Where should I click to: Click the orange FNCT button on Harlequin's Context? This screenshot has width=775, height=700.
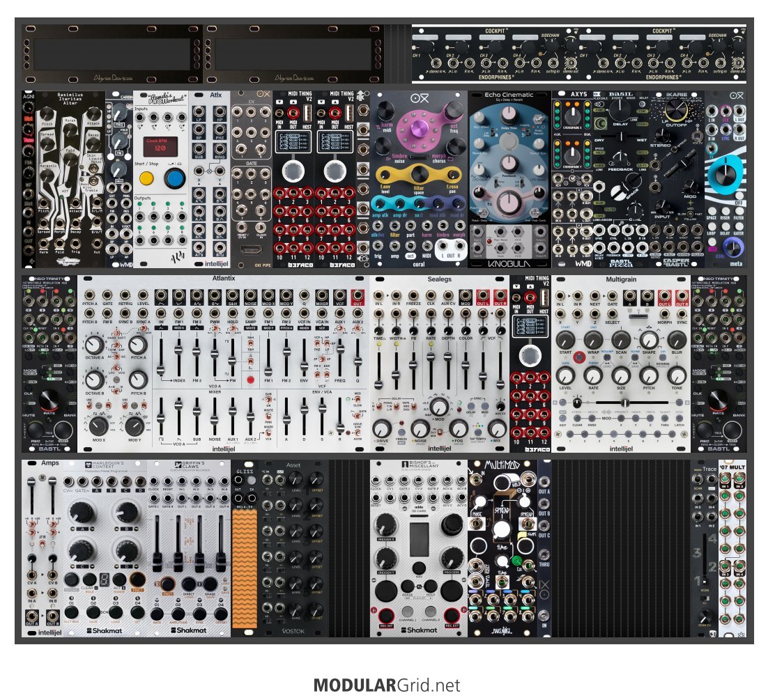[137, 580]
